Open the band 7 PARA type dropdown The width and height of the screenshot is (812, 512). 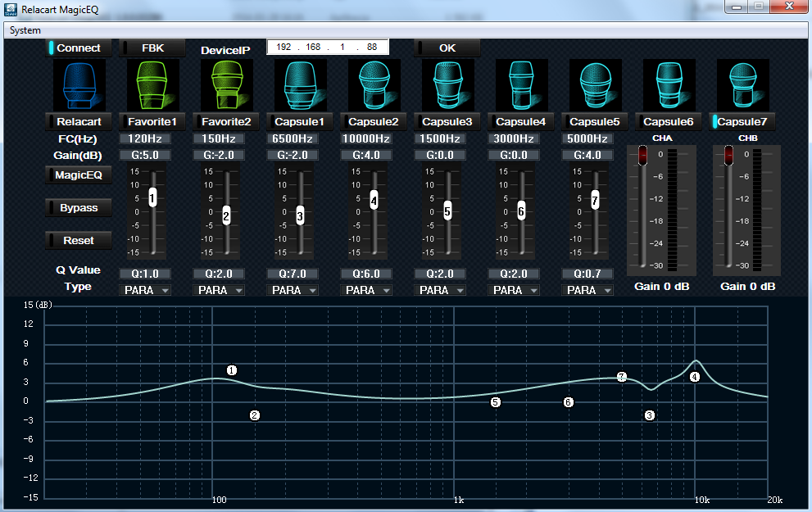pos(587,291)
